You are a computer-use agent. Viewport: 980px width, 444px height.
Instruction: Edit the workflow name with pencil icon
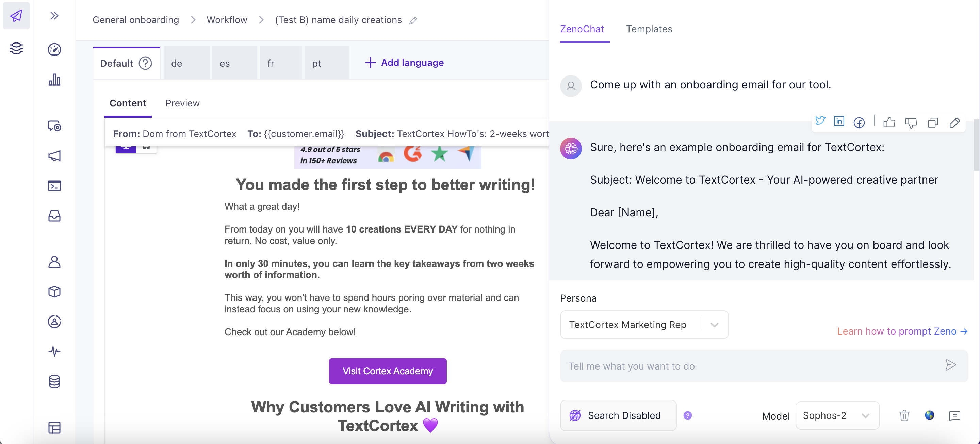pos(413,20)
